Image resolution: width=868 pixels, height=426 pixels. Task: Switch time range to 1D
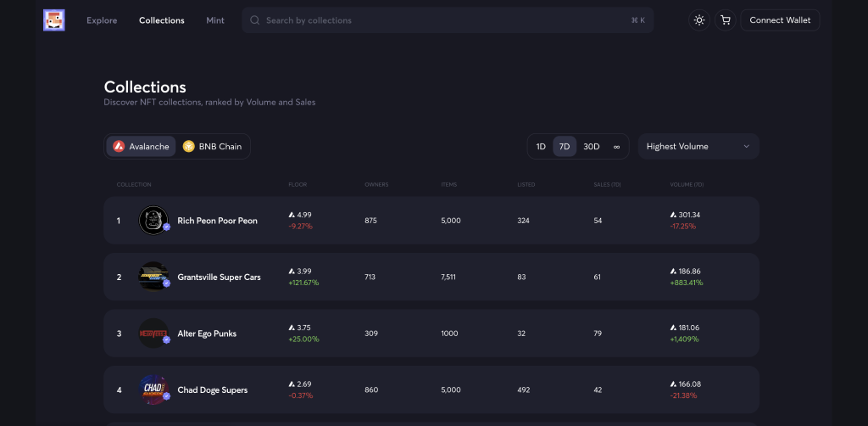(x=541, y=147)
